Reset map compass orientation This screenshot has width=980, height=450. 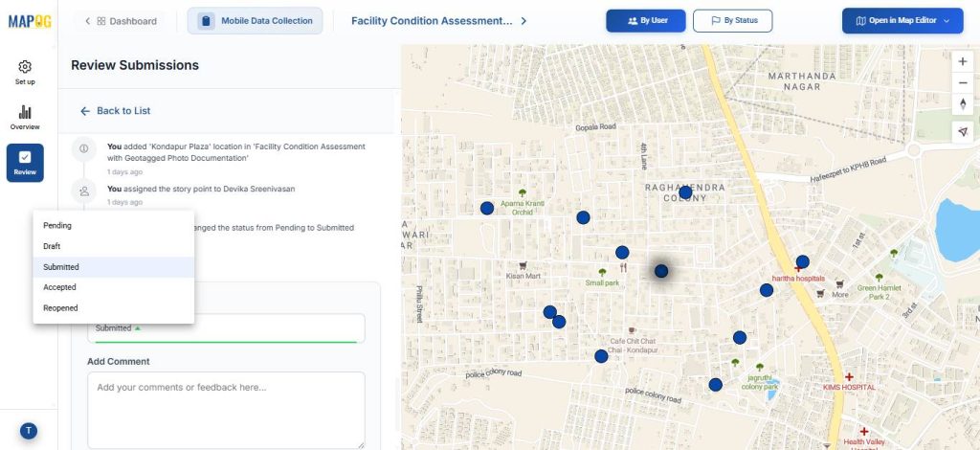click(x=963, y=103)
